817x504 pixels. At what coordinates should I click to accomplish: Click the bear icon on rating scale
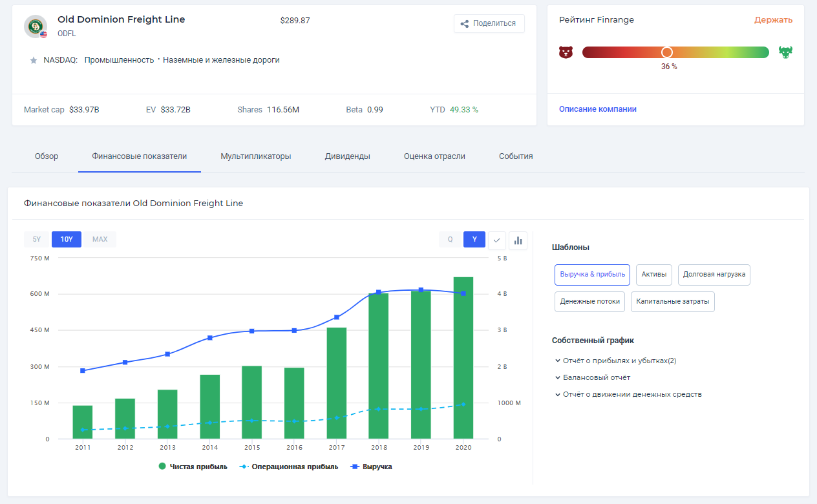point(566,52)
